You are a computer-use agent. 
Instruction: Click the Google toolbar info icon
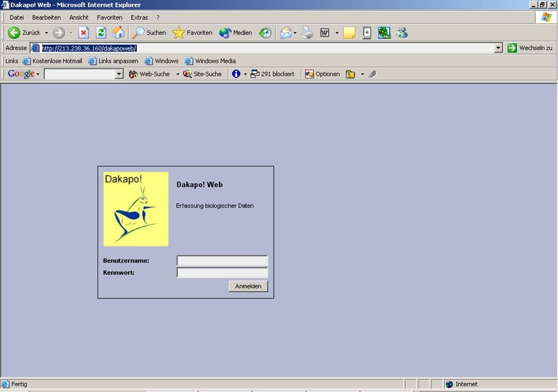(x=236, y=74)
